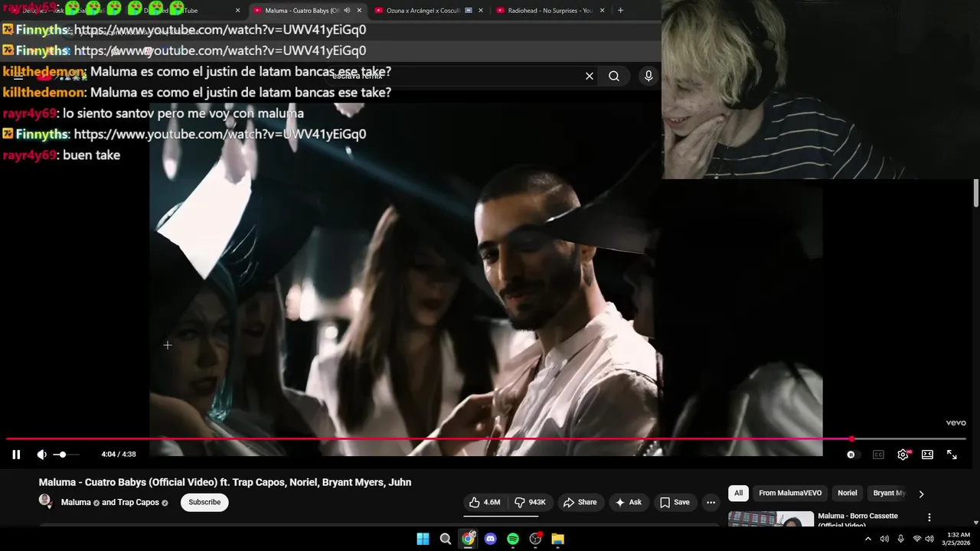The image size is (980, 551).
Task: Show hidden system tray icons
Action: pos(867,539)
